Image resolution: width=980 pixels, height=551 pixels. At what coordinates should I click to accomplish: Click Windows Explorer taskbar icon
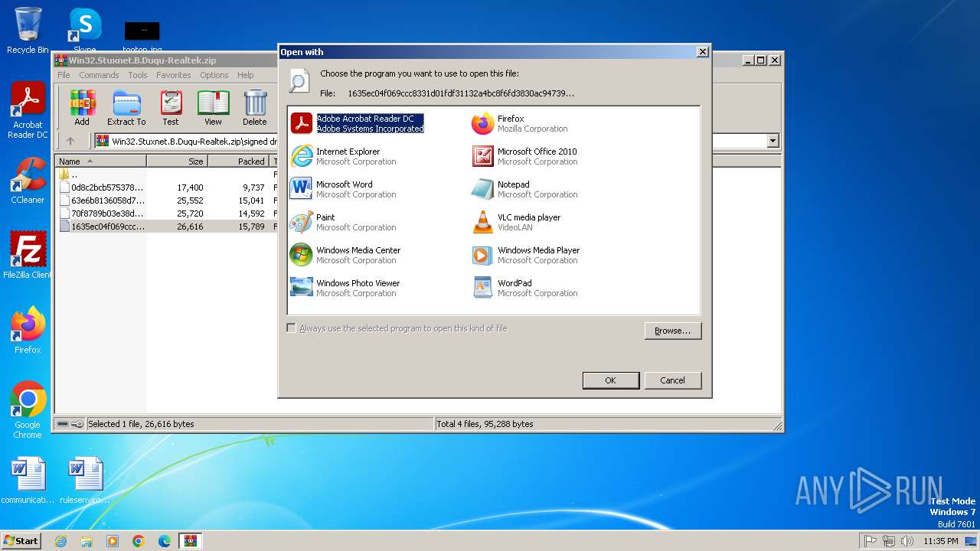(x=87, y=541)
